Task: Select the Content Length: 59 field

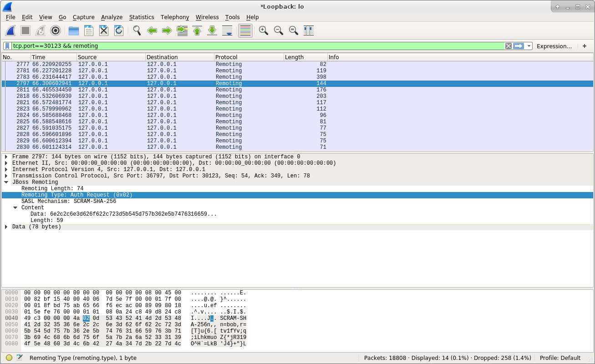Action: 46,220
